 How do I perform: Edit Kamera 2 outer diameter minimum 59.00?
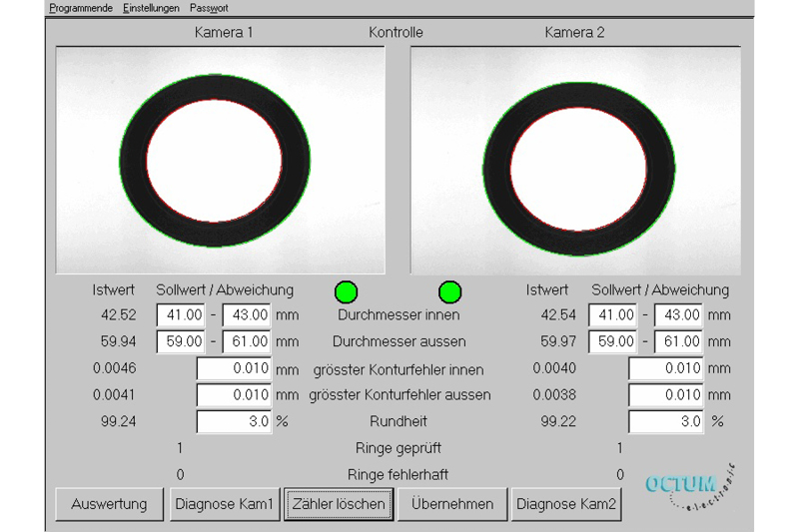click(612, 341)
